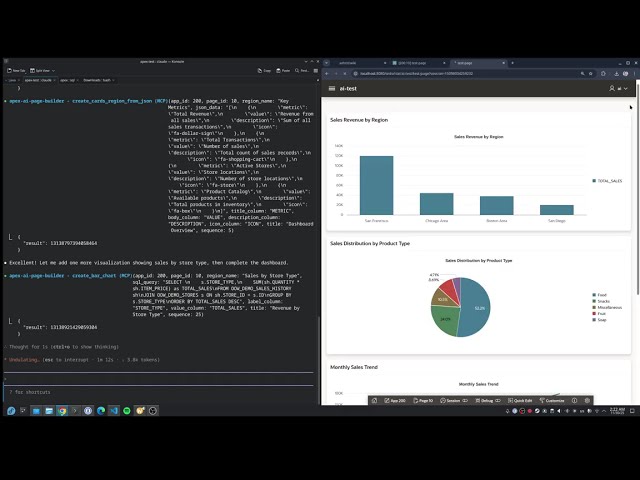Click the ai-test application title
Screen dimensions: 640x480
tap(348, 88)
